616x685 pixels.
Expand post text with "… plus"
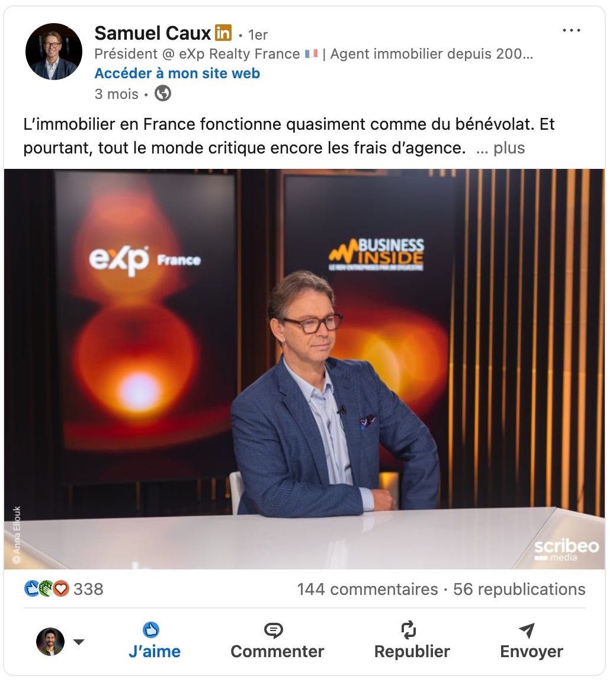500,148
